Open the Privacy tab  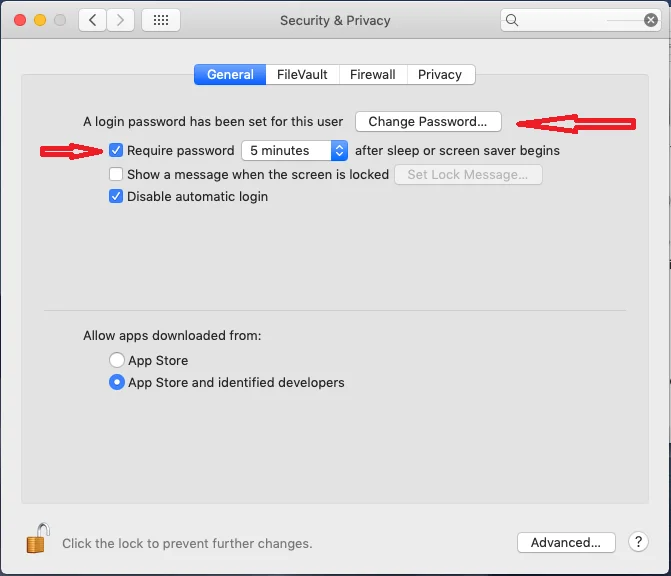440,75
